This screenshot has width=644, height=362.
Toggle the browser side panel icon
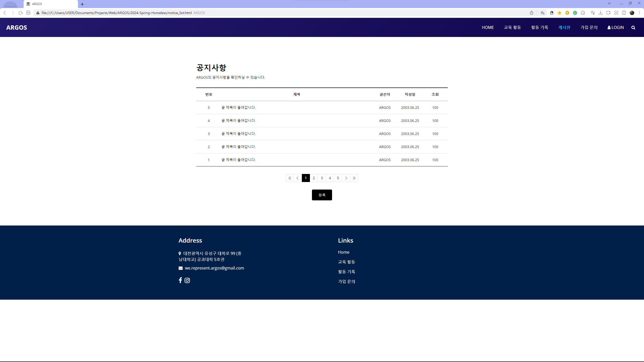tap(624, 13)
